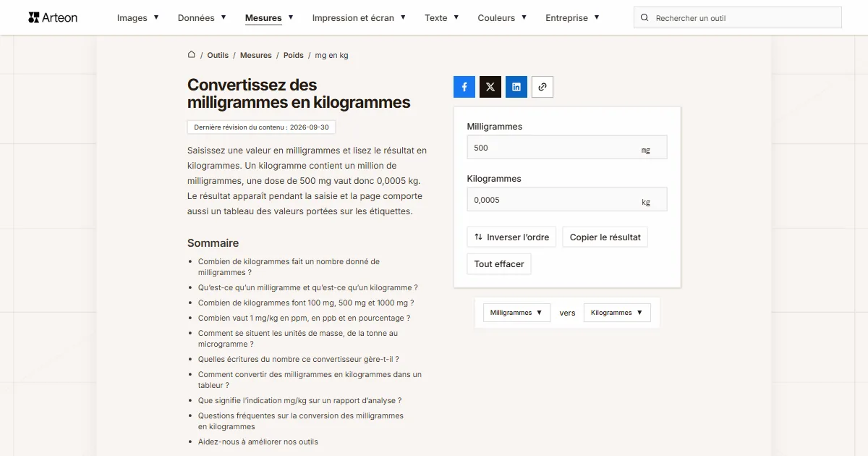The image size is (868, 456).
Task: Jump to mg/kg sur un rapport d'analyse section
Action: [299, 400]
